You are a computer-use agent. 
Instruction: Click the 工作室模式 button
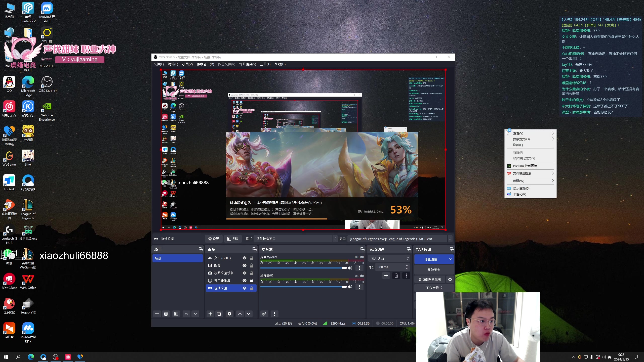click(434, 288)
